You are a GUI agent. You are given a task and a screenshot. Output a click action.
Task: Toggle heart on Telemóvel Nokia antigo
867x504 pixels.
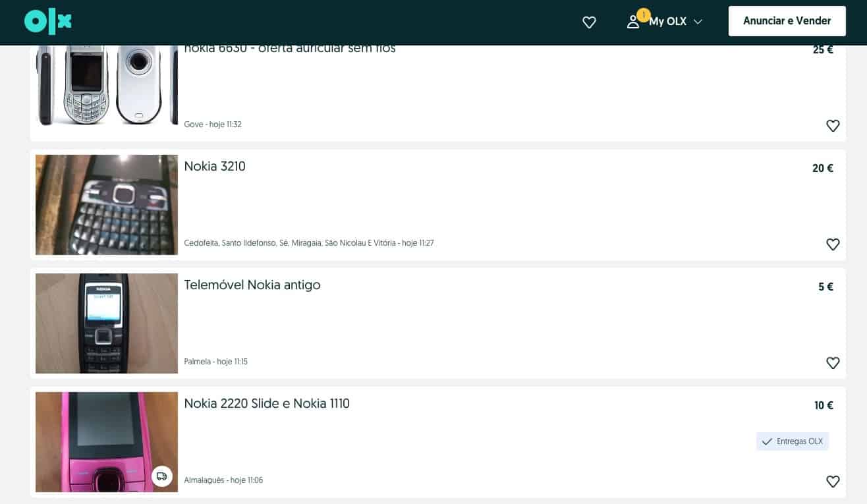pyautogui.click(x=832, y=363)
